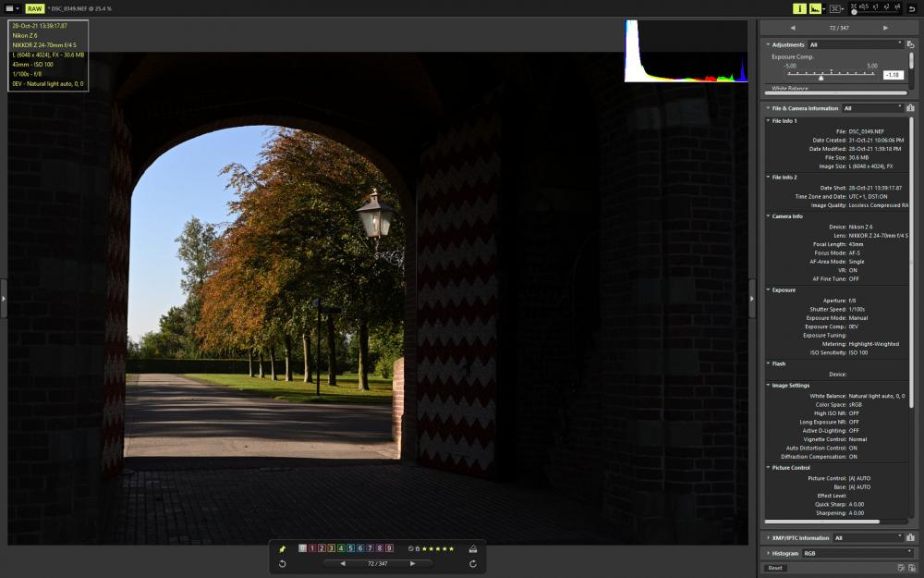Image resolution: width=924 pixels, height=578 pixels.
Task: Open the view mode menu at top left
Action: point(12,8)
